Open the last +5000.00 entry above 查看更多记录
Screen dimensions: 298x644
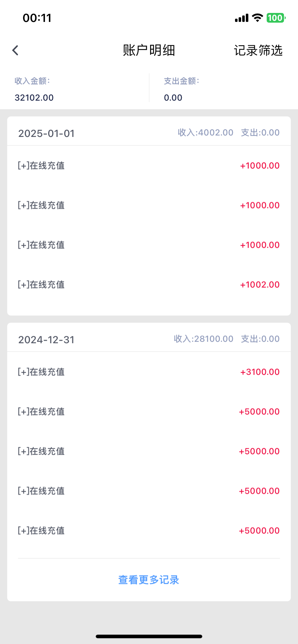pyautogui.click(x=149, y=530)
